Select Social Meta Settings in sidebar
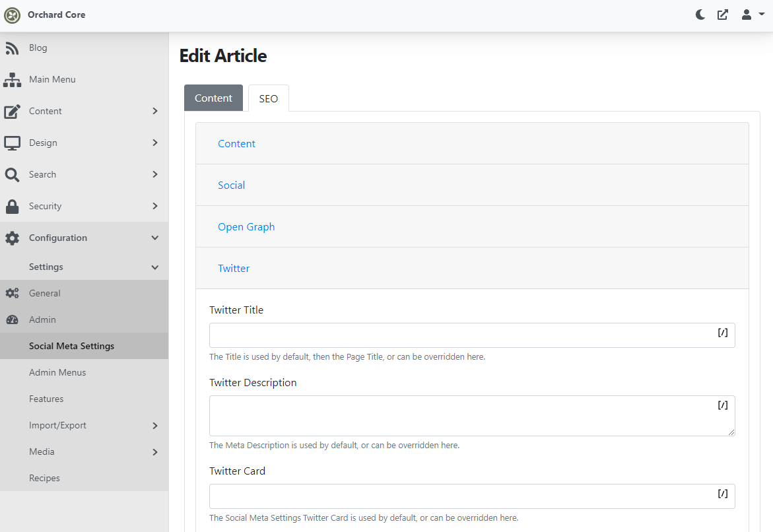This screenshot has height=532, width=773. (84, 346)
